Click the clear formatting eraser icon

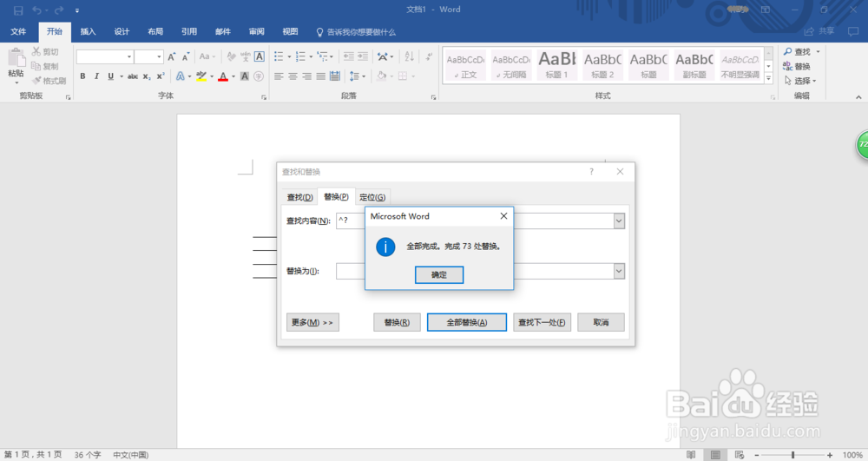point(232,56)
